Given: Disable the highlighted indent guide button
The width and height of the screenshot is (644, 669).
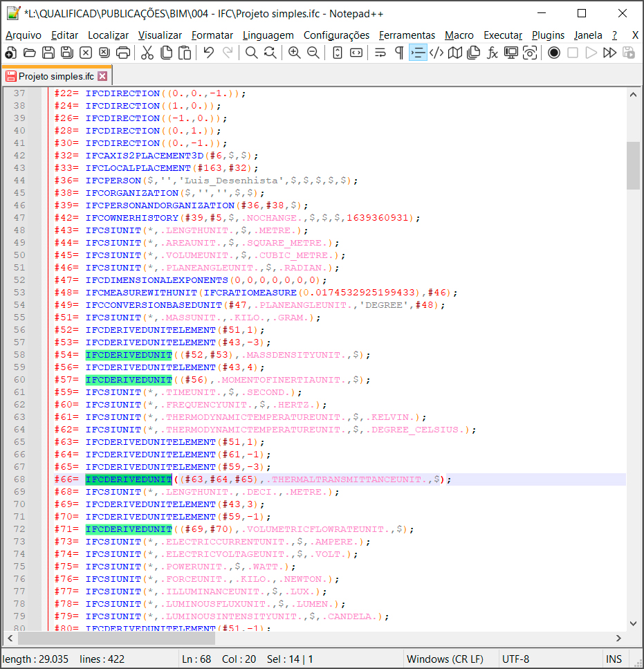Looking at the screenshot, I should [418, 53].
